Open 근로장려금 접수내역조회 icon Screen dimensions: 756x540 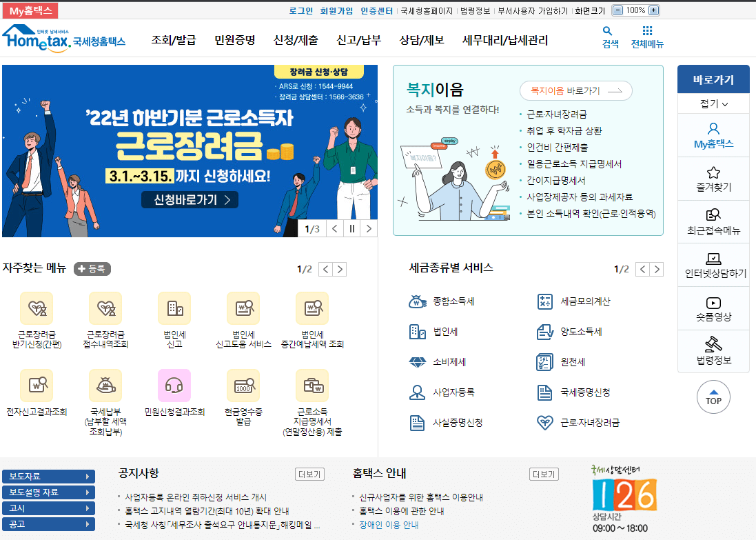105,308
